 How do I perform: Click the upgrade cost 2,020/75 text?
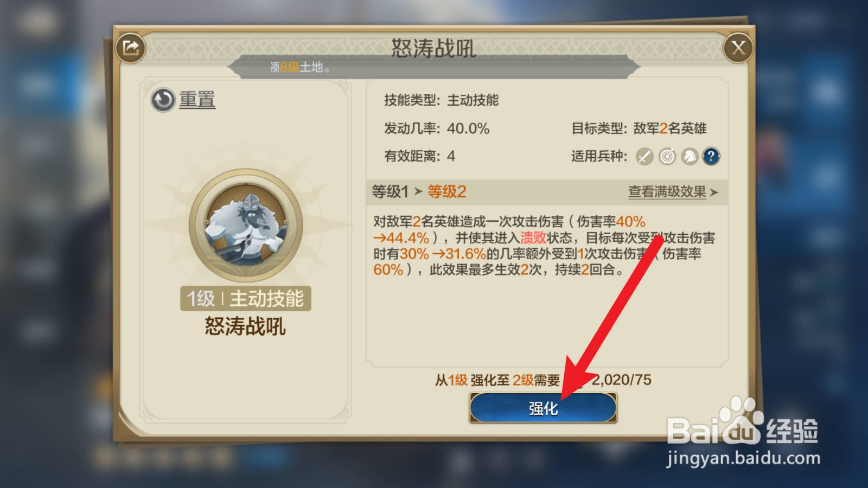coord(622,380)
